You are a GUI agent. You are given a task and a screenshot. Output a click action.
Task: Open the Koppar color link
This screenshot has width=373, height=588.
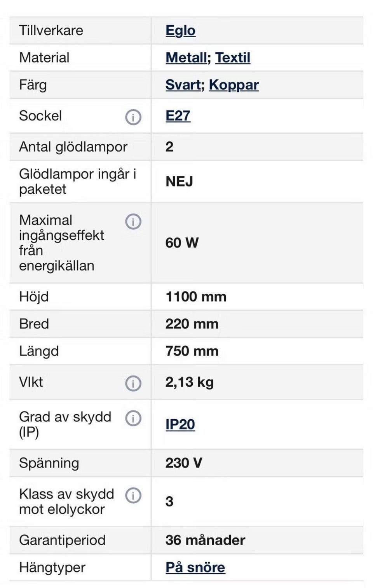[x=234, y=85]
